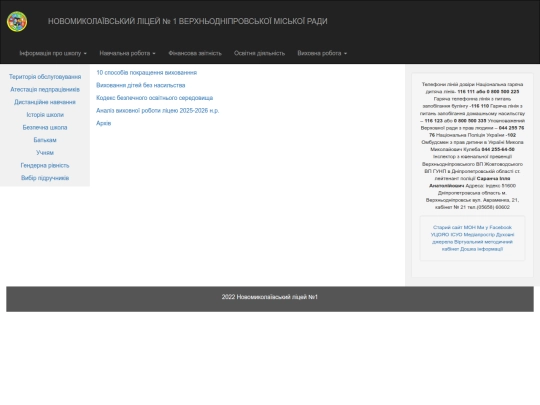Open the Архів link

pyautogui.click(x=104, y=123)
